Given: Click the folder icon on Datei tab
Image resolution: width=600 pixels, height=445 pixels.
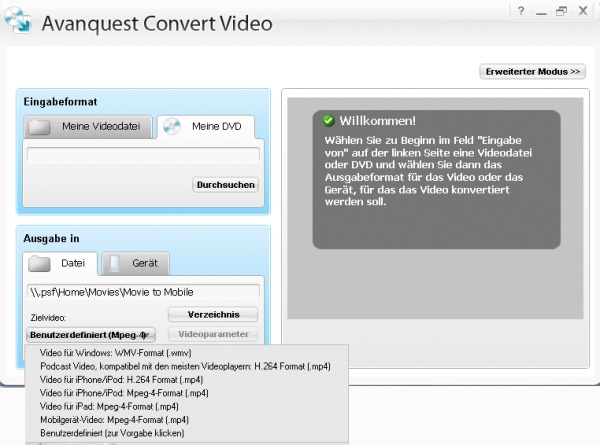Looking at the screenshot, I should pos(39,264).
